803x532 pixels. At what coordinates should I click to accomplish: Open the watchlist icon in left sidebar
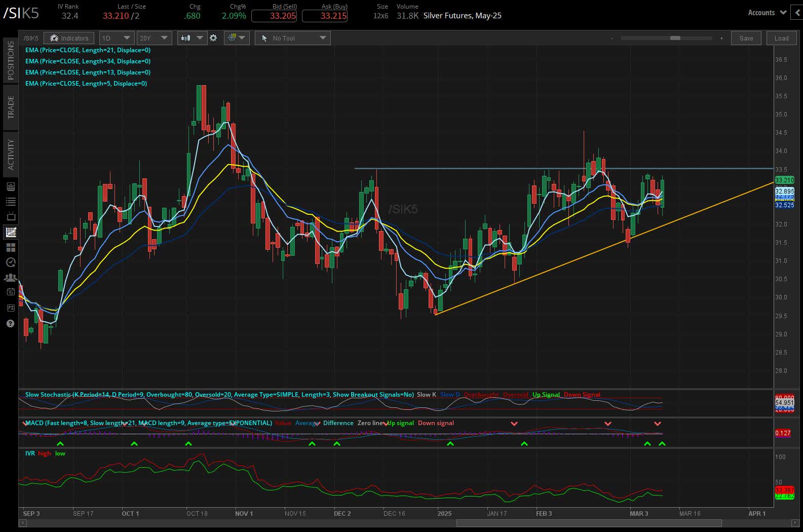coord(10,202)
